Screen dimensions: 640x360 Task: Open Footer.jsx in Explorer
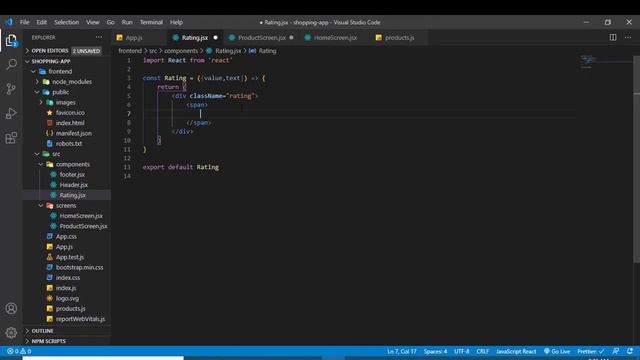72,174
